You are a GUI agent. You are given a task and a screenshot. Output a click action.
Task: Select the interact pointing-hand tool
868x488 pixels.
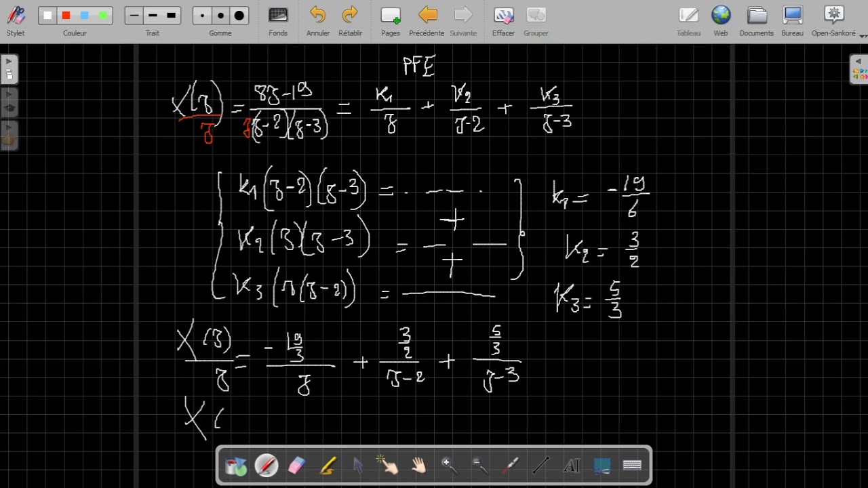389,466
